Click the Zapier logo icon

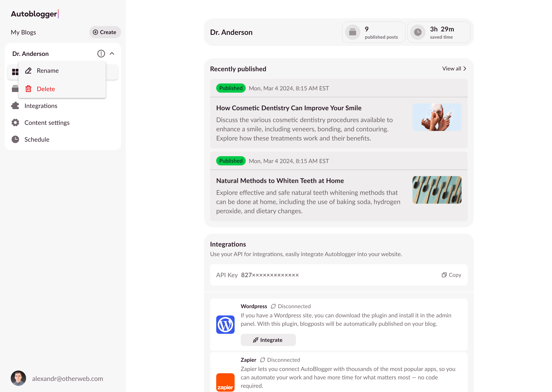point(225,382)
